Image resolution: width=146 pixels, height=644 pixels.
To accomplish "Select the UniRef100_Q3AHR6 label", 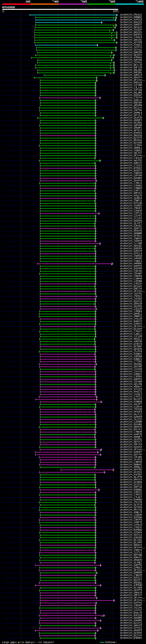I will click(x=131, y=621).
